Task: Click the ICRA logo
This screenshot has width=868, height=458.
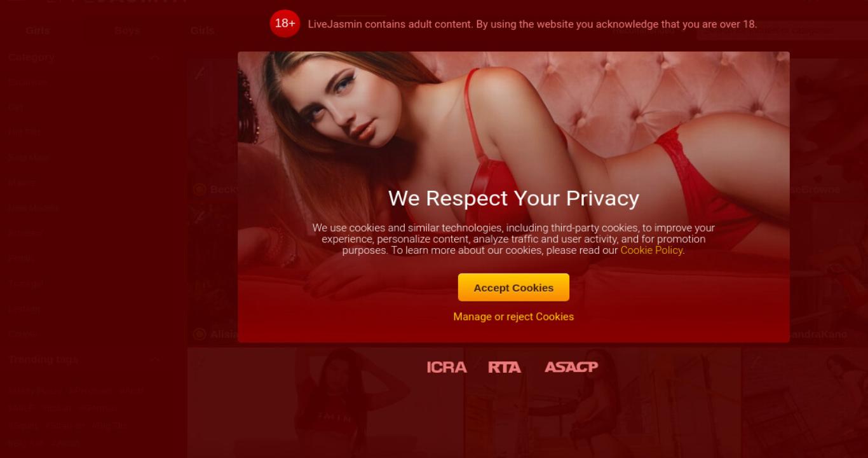Action: pos(447,367)
